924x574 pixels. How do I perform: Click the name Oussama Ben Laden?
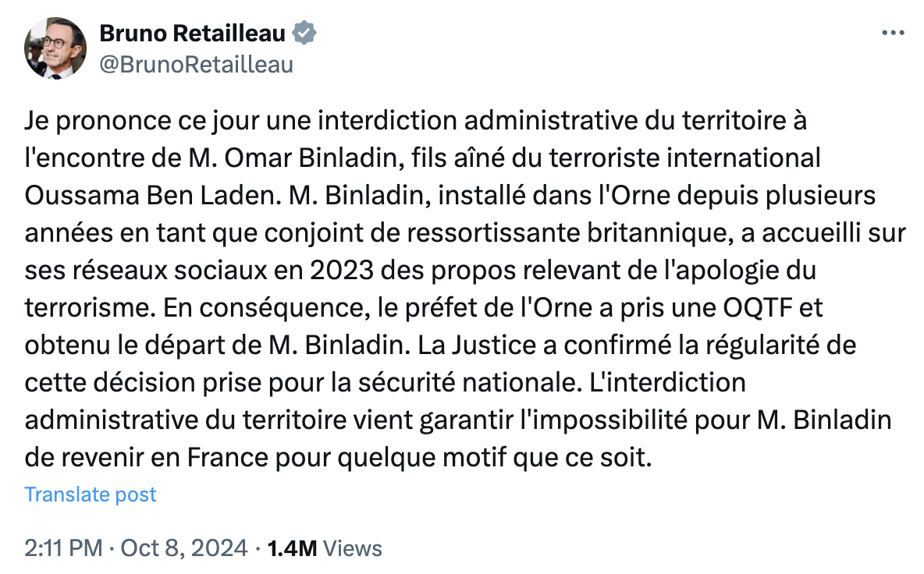(x=150, y=196)
